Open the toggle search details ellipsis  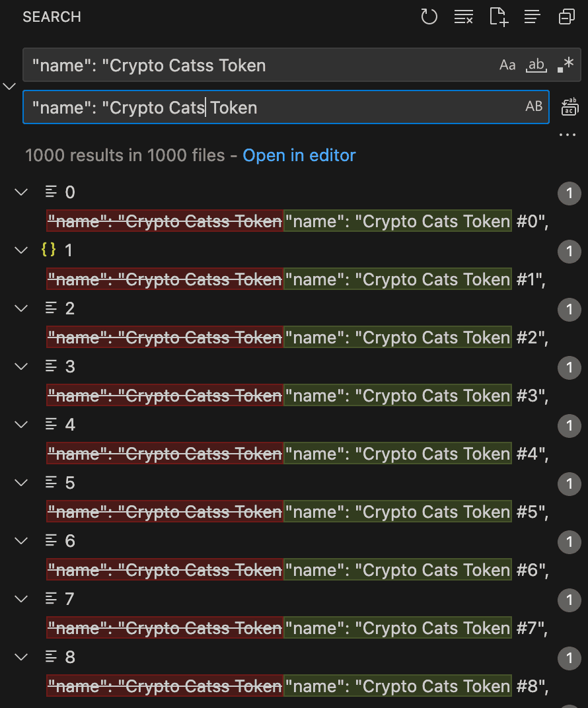click(568, 135)
